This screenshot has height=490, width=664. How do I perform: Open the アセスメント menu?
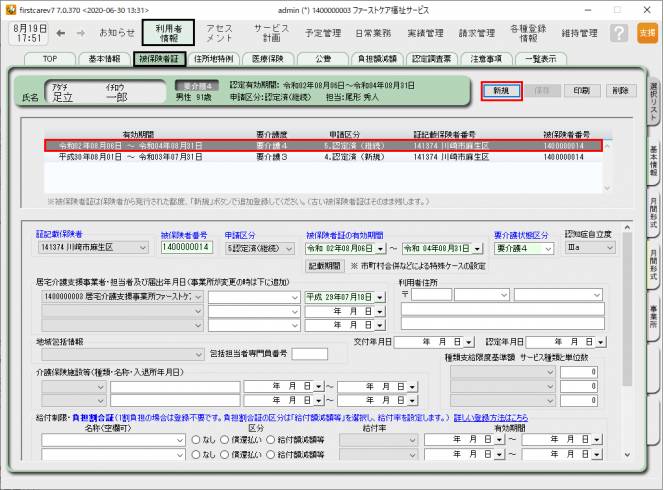pos(219,33)
